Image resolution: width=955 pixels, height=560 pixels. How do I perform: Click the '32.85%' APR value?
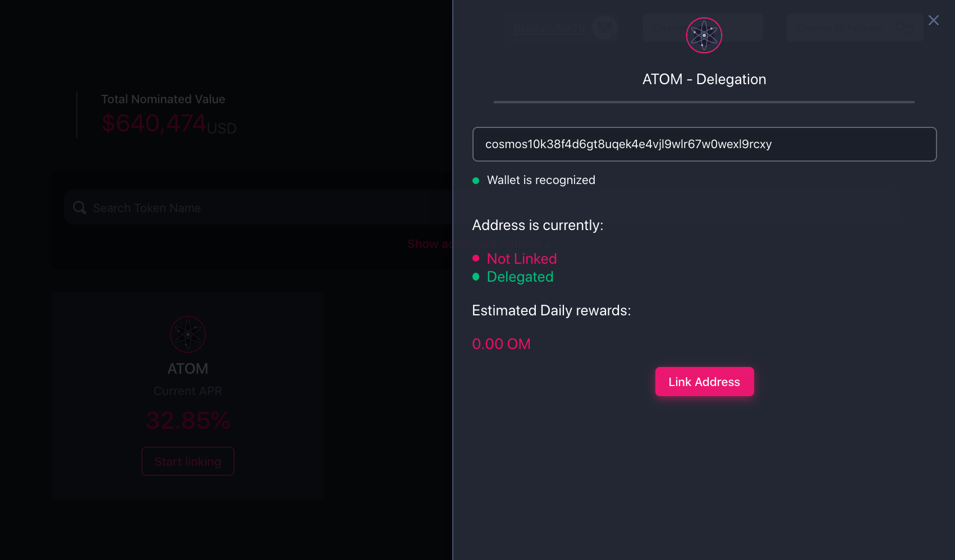[188, 420]
